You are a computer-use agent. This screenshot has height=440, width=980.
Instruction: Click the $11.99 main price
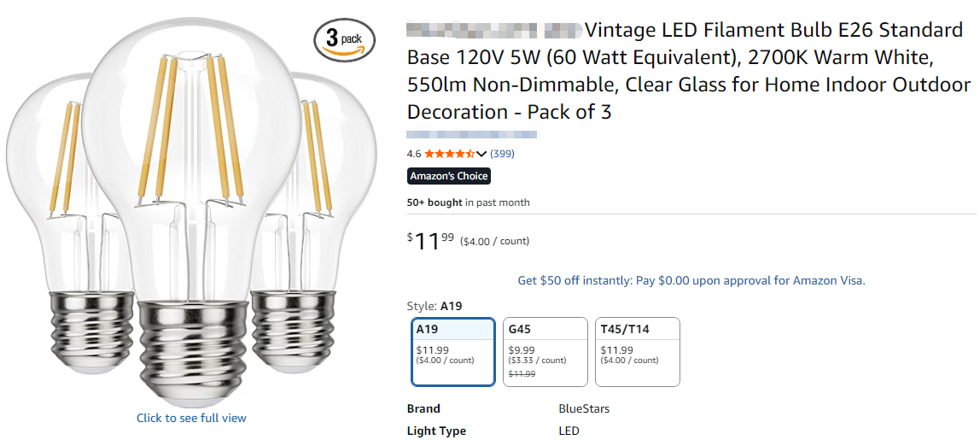[431, 242]
